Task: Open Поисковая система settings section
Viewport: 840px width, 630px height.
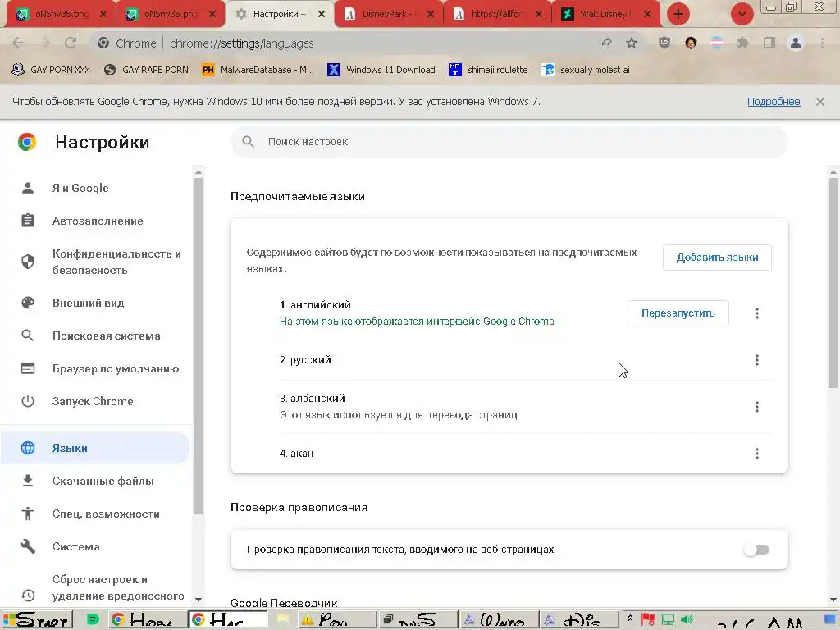Action: coord(95,336)
